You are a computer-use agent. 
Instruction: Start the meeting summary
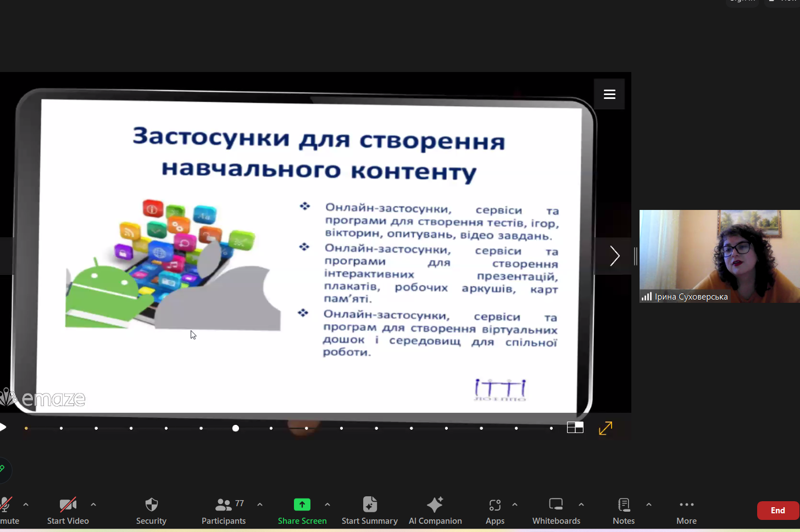(x=369, y=505)
